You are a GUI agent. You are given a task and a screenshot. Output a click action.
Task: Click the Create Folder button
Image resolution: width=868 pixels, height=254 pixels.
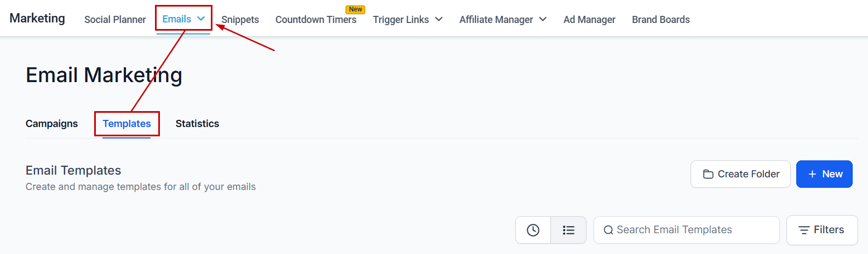click(x=740, y=174)
